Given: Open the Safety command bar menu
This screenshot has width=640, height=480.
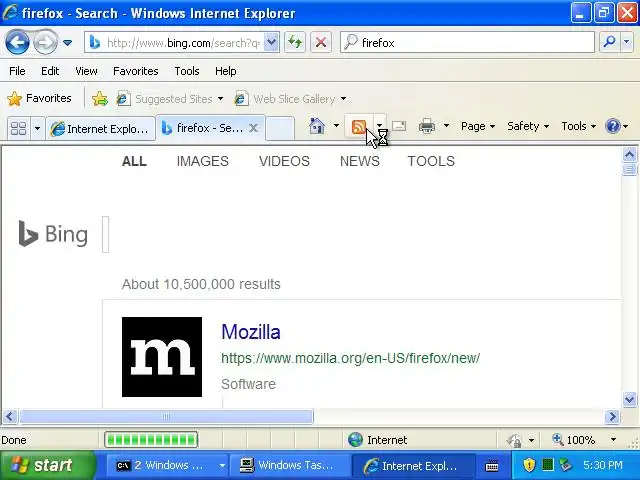Looking at the screenshot, I should 528,126.
